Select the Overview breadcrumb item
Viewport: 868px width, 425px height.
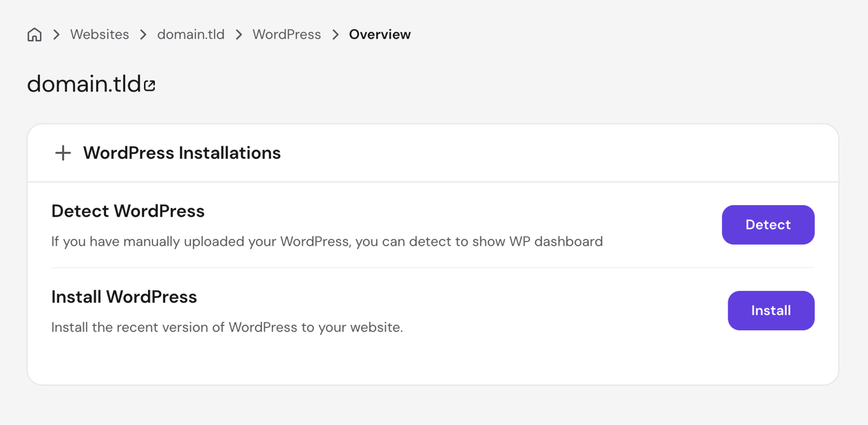click(x=380, y=34)
